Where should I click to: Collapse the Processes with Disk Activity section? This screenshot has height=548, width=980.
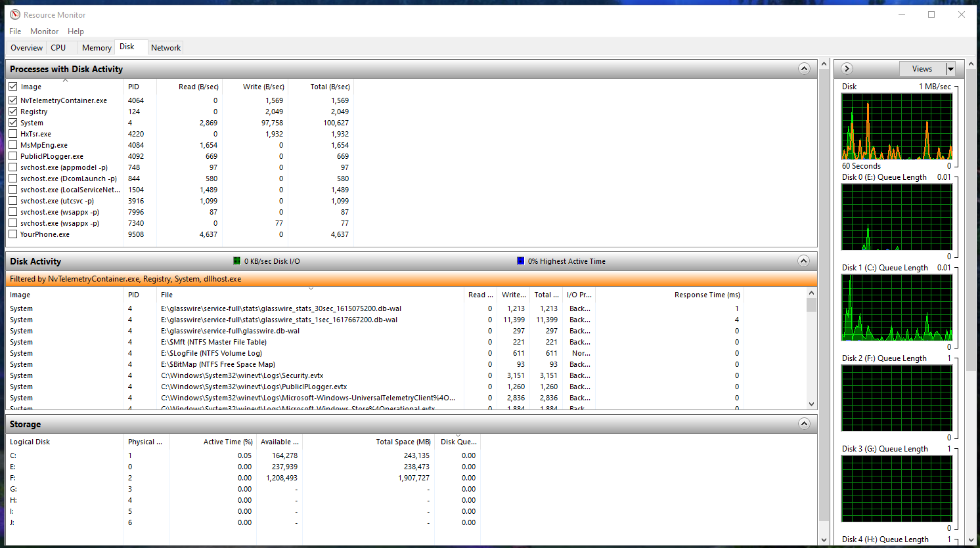804,69
